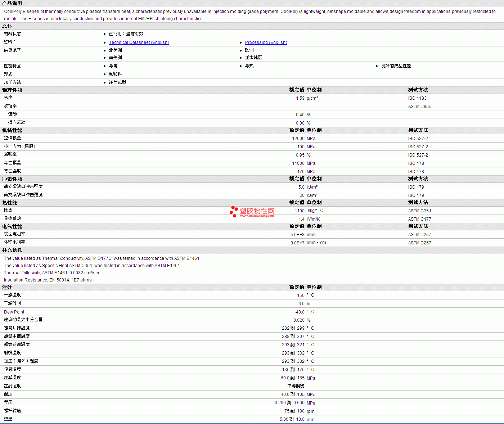The height and width of the screenshot is (424, 504).
Task: Select the surface resistivity value 5.0E+8
Action: (x=297, y=235)
